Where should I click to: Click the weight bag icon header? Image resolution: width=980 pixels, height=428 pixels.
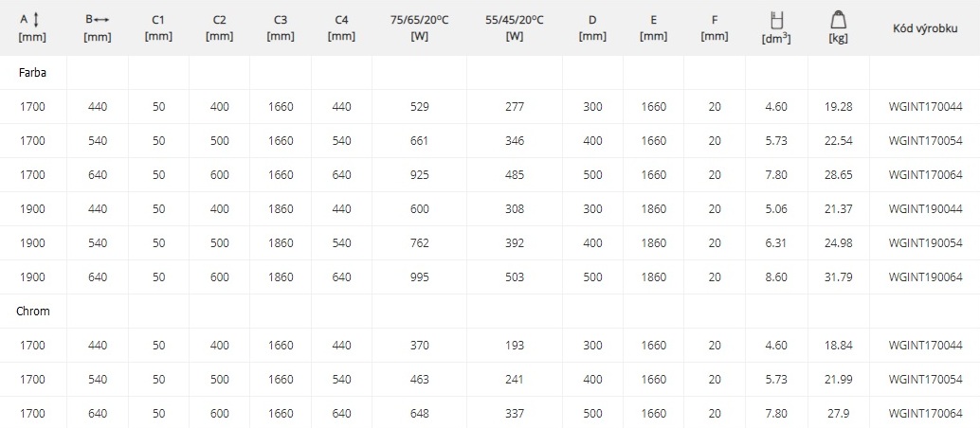[x=838, y=20]
